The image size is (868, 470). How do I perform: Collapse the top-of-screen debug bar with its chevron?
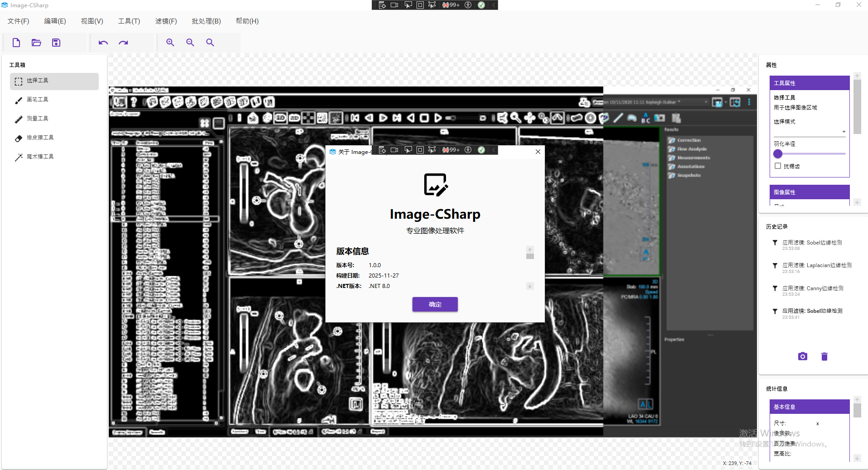coord(494,5)
